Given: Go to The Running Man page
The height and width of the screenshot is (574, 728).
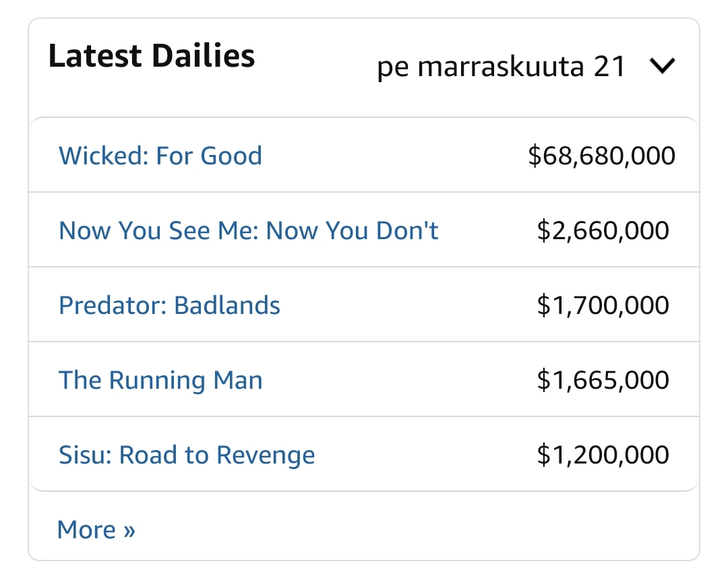Looking at the screenshot, I should [x=160, y=380].
